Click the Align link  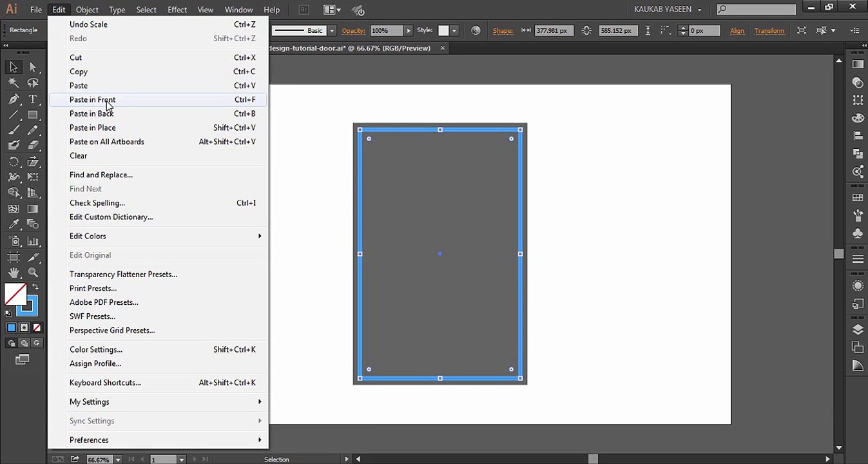(737, 30)
